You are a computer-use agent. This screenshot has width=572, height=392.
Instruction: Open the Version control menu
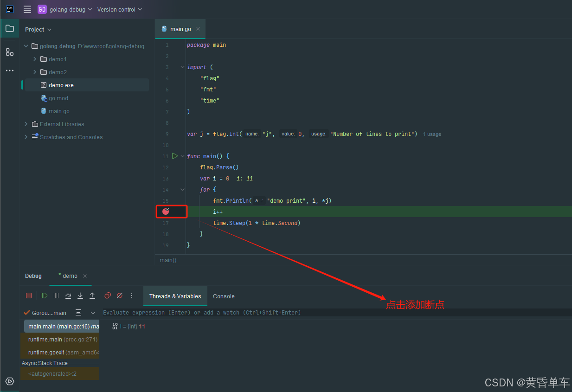click(x=120, y=9)
